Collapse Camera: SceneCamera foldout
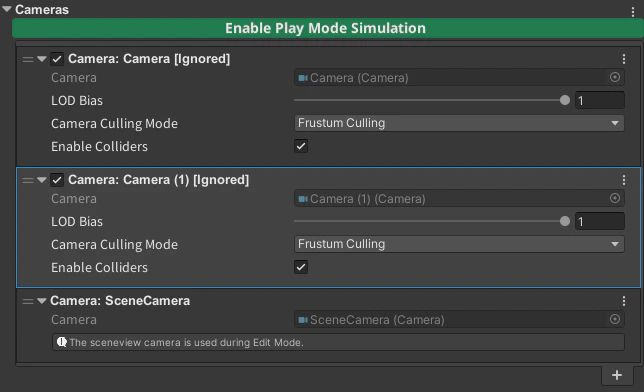 [41, 301]
